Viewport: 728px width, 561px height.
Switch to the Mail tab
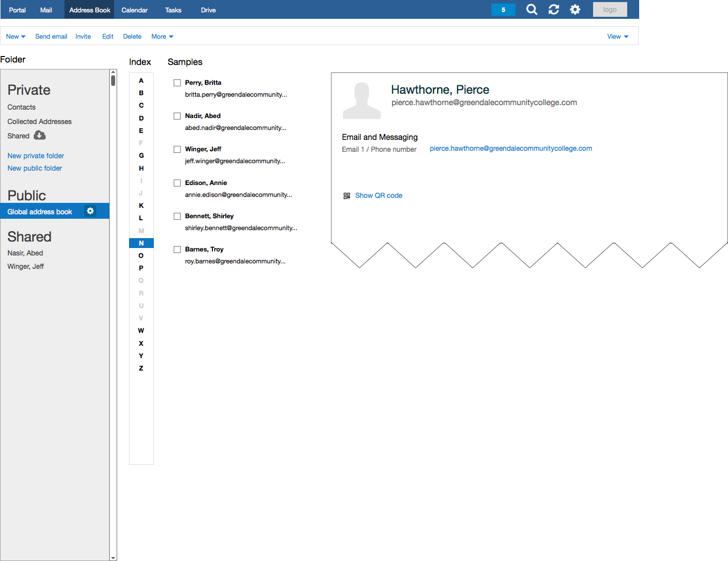click(46, 10)
